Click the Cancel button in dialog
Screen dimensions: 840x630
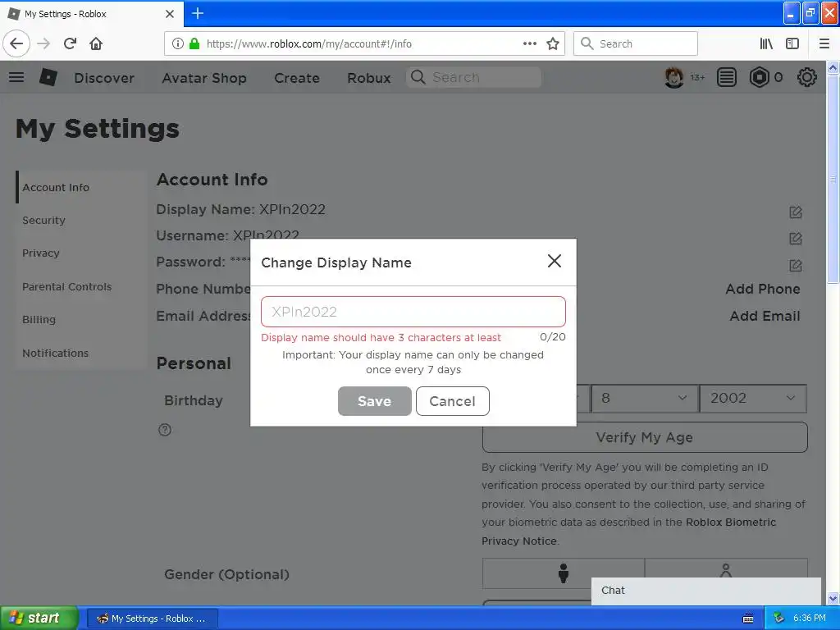pos(453,401)
